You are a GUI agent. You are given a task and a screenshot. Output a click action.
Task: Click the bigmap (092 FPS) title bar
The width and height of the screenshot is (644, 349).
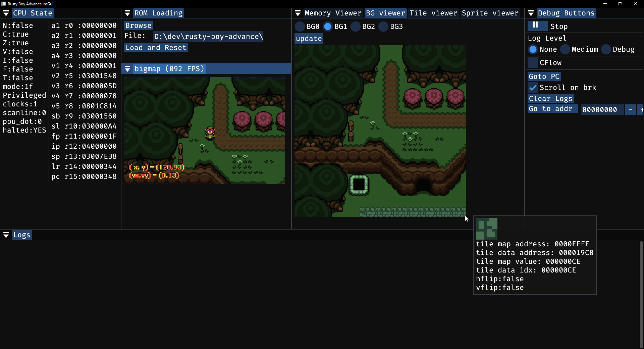[206, 69]
